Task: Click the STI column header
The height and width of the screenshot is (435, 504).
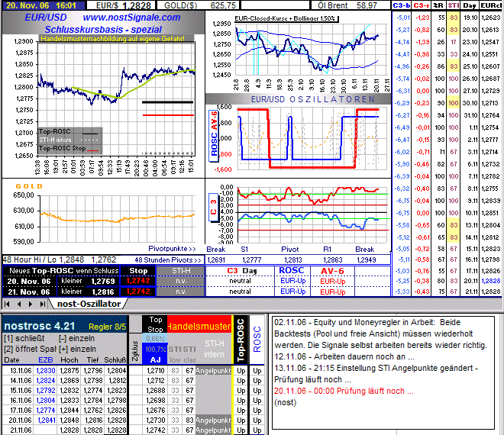Action: pyautogui.click(x=453, y=5)
